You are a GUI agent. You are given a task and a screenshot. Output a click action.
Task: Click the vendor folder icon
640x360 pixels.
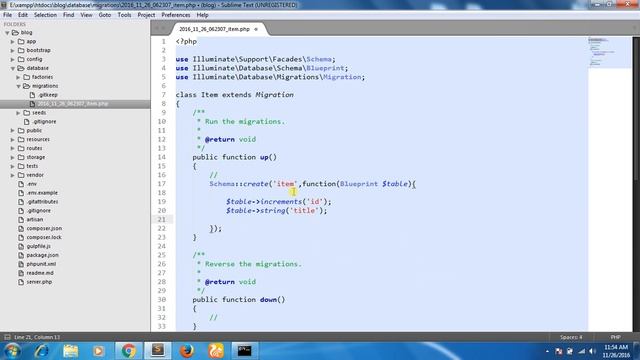(21, 175)
